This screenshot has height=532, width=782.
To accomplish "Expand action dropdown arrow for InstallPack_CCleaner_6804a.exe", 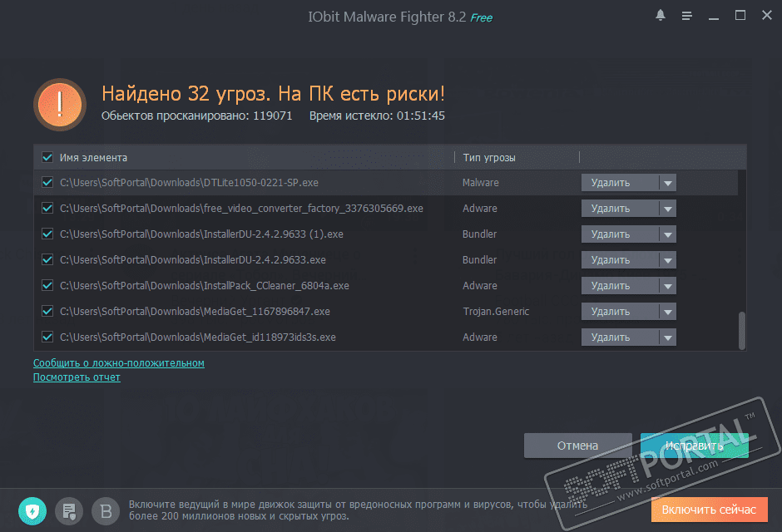I will [x=668, y=286].
